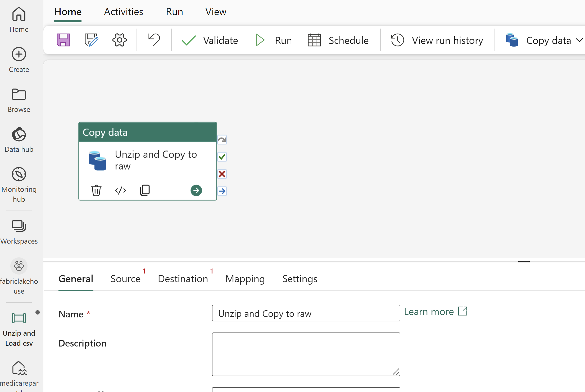
Task: Click into the Description text area
Action: (306, 354)
